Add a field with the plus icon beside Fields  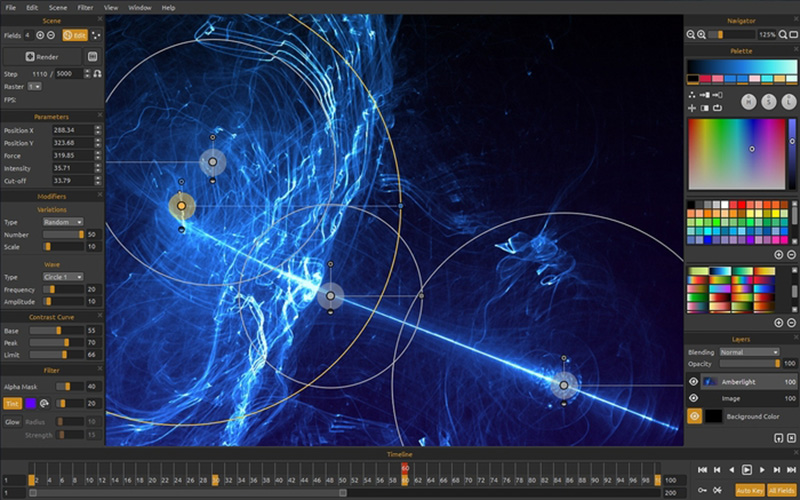click(x=40, y=35)
